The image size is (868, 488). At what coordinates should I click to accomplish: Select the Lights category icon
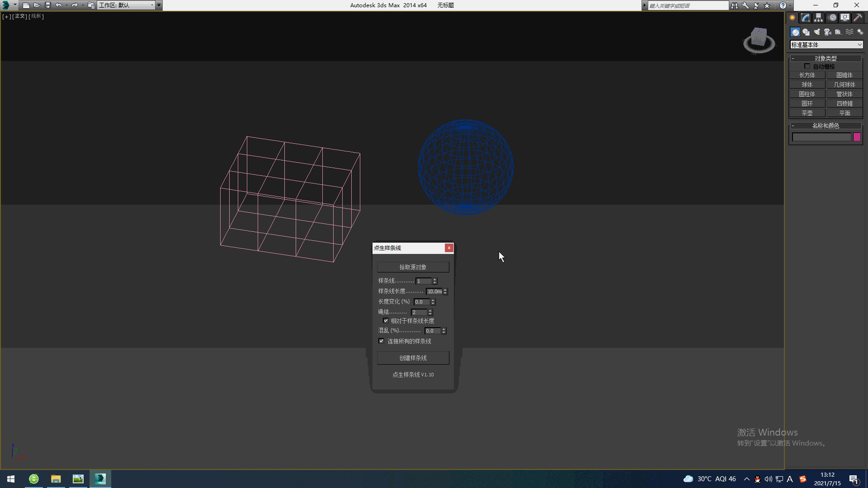tap(817, 32)
